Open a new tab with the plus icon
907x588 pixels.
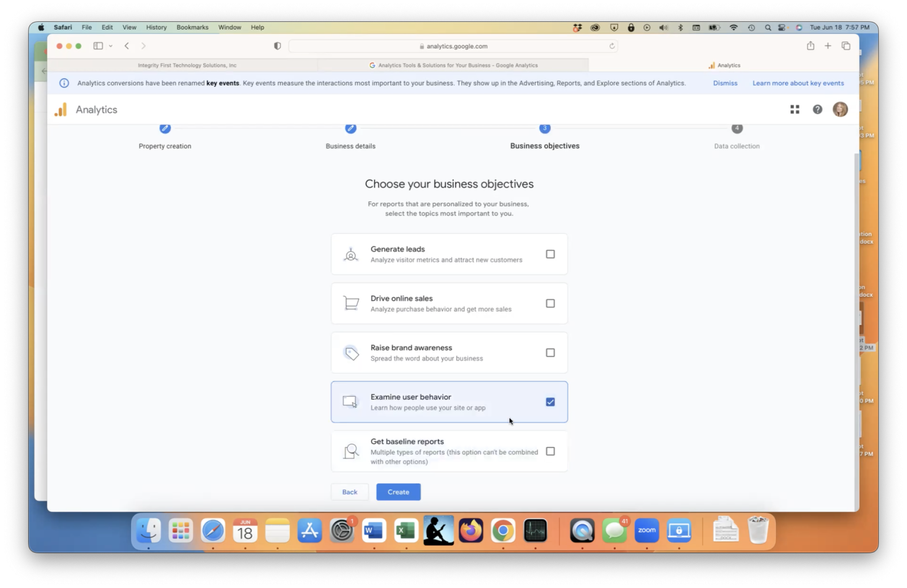point(828,45)
